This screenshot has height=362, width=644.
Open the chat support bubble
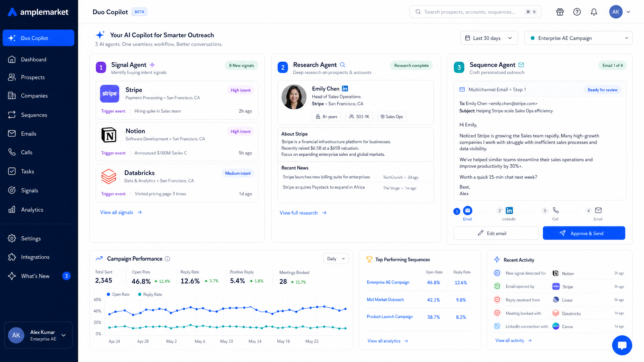622,345
